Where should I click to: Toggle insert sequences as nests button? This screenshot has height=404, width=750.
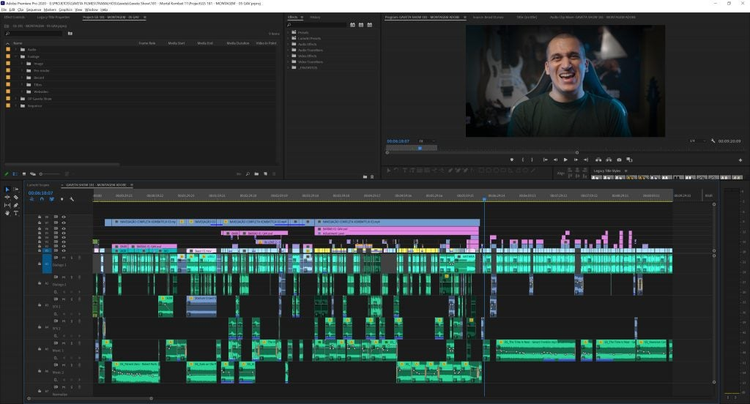(x=32, y=199)
